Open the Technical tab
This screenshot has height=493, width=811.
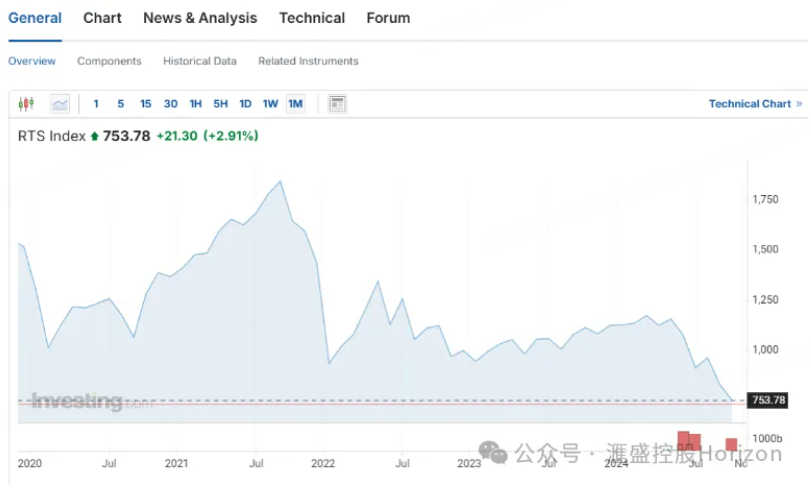(x=312, y=18)
